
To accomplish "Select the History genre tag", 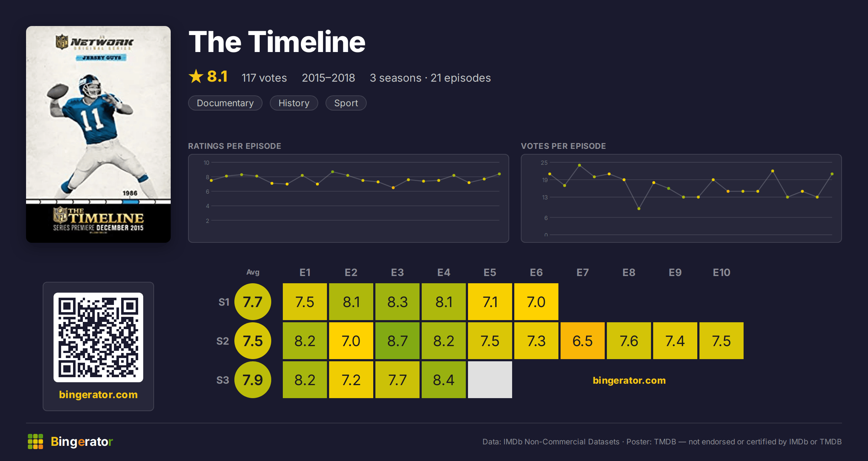I will (294, 103).
